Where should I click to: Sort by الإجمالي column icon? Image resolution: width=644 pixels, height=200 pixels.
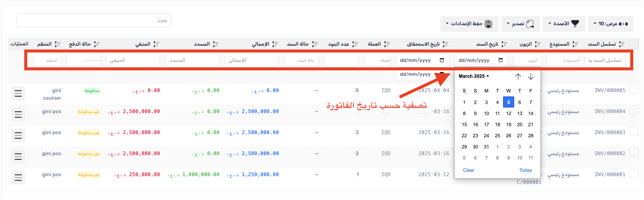tap(275, 44)
